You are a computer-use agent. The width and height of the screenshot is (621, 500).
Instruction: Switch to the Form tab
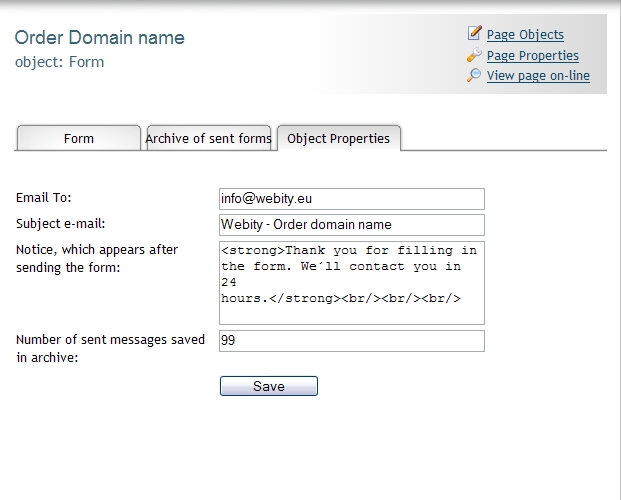click(78, 138)
